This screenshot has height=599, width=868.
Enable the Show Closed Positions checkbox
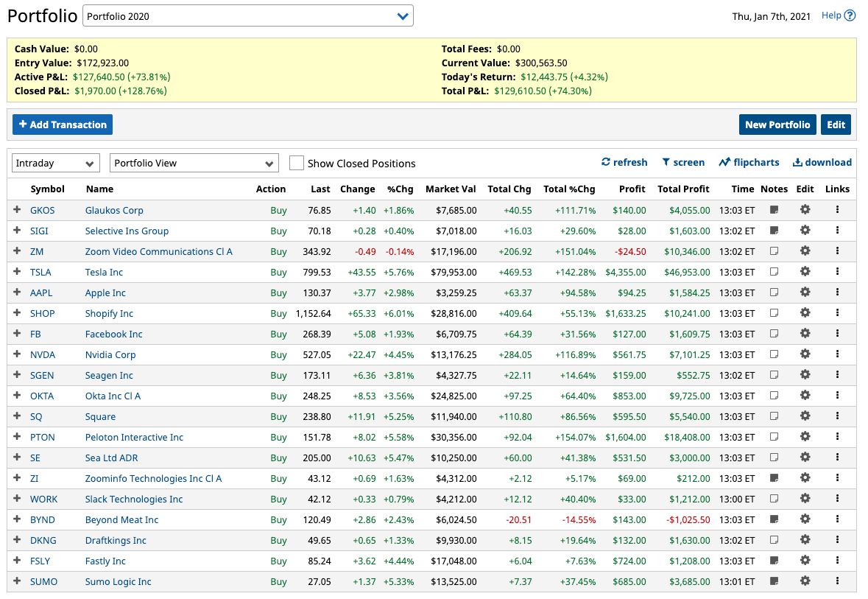(x=297, y=163)
